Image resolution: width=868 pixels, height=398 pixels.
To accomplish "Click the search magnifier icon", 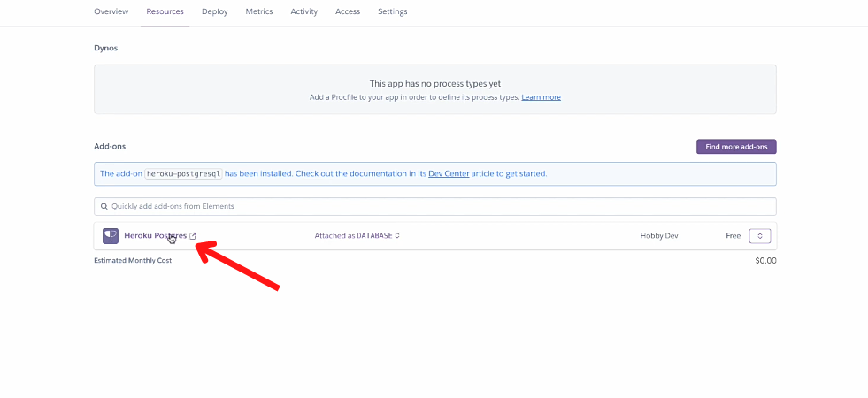I will tap(104, 206).
